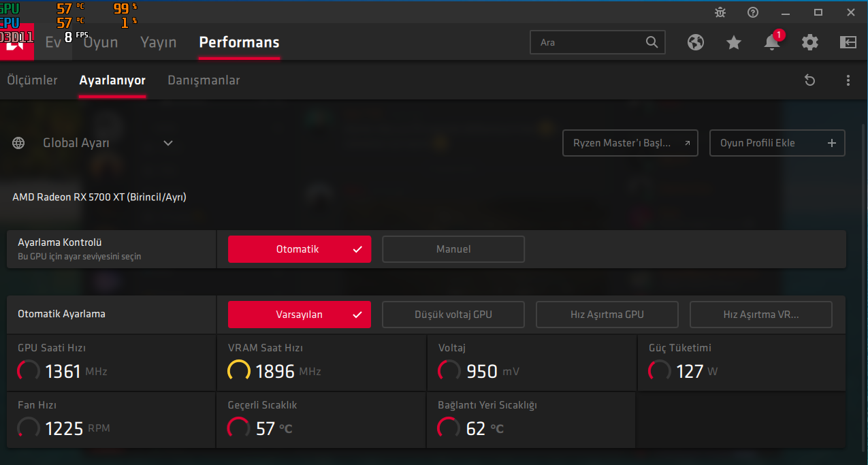Image resolution: width=868 pixels, height=465 pixels.
Task: Open favorites star icon
Action: pyautogui.click(x=733, y=42)
